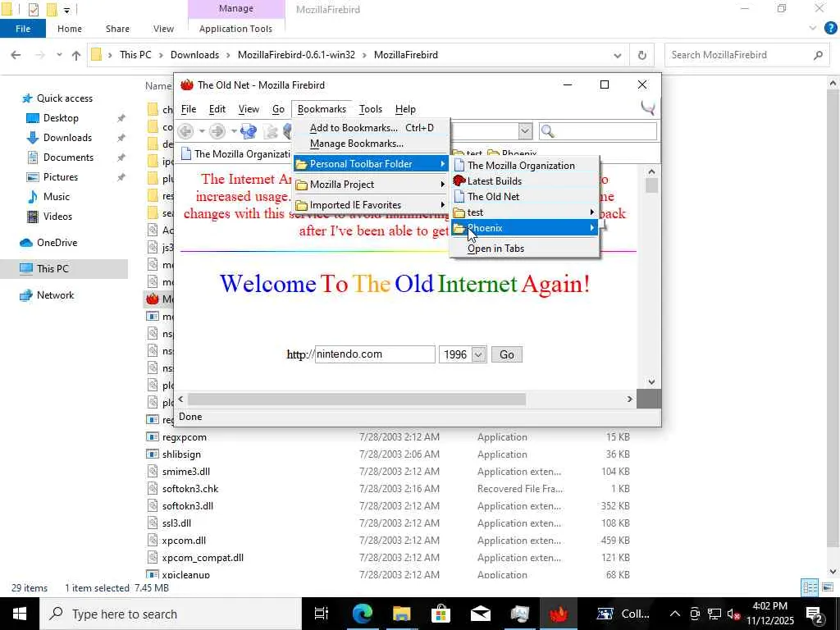Click the Back arrow button in Firebird toolbar

coord(185,130)
